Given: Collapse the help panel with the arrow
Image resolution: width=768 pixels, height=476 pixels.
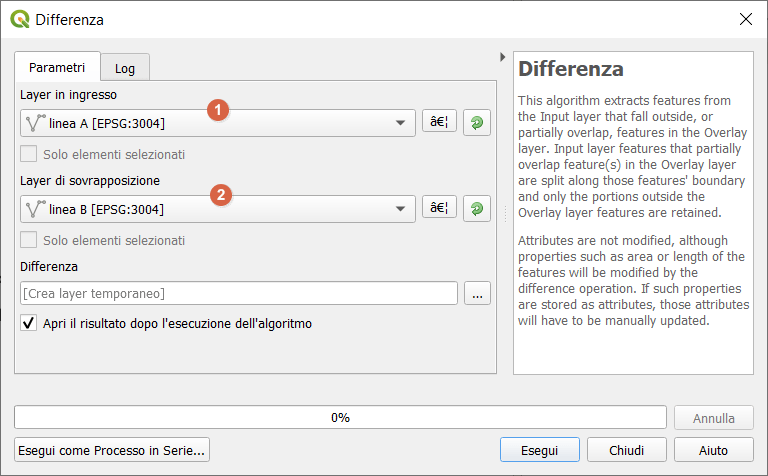Looking at the screenshot, I should point(502,57).
